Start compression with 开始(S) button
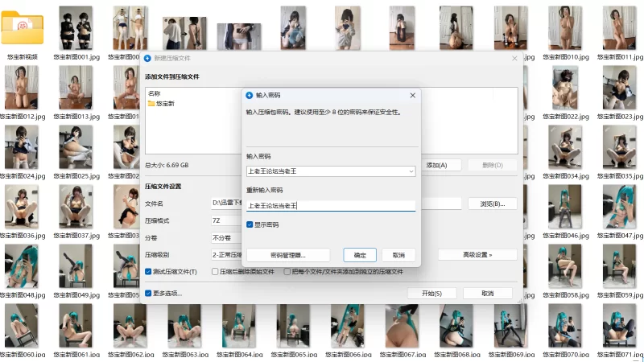The image size is (644, 362). click(x=431, y=293)
